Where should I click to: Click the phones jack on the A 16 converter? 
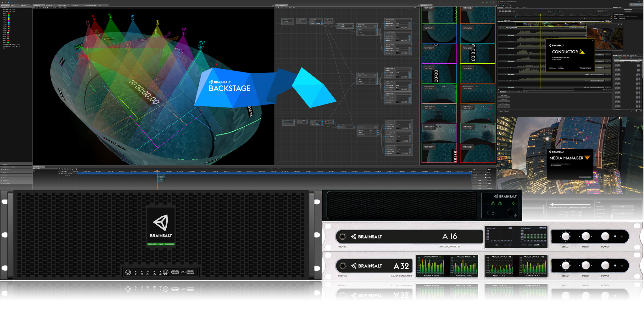tap(343, 237)
